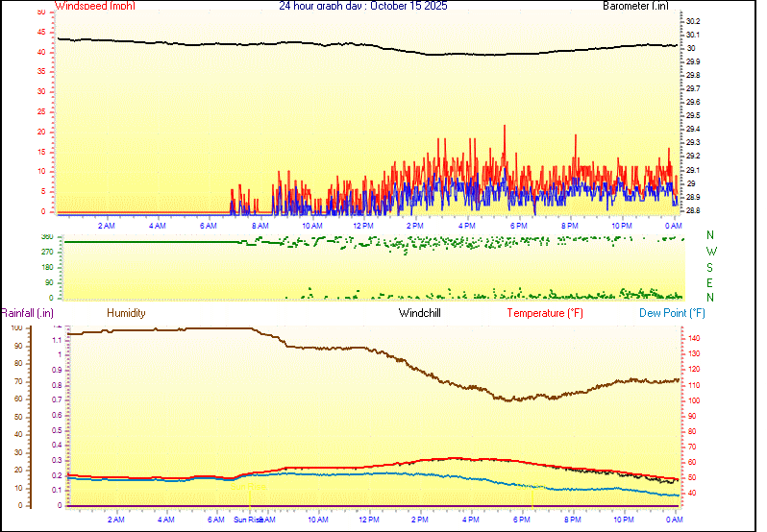Viewport: 767px width, 532px height.
Task: Click the Sun Rise marker on time axis
Action: pos(247,520)
